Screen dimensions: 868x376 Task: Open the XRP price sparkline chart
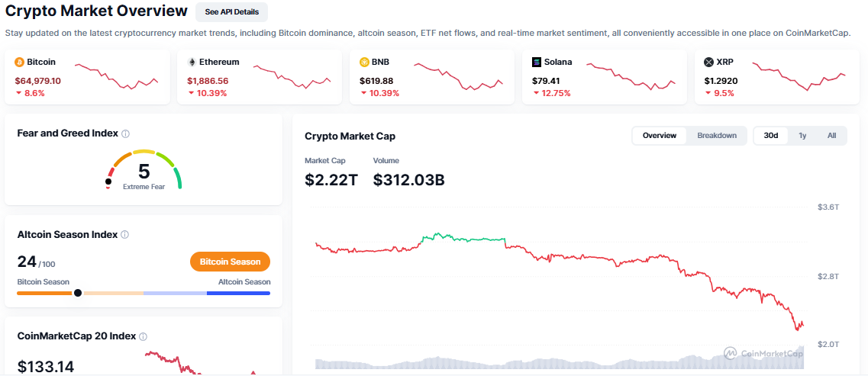click(x=799, y=76)
